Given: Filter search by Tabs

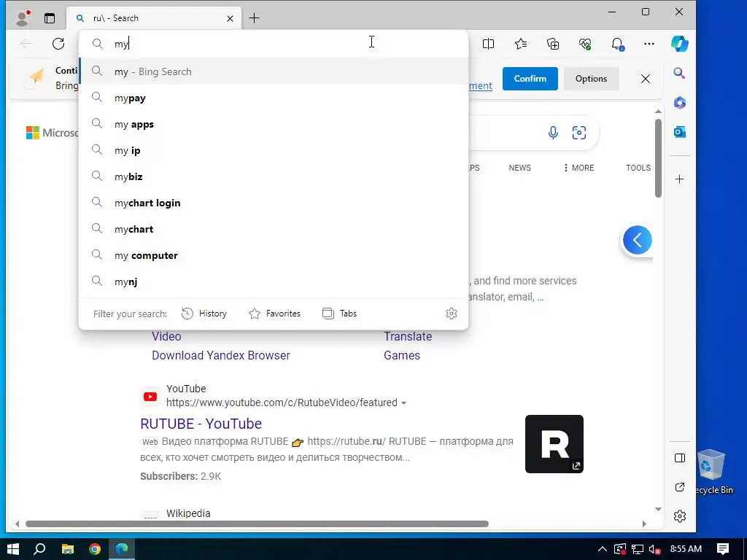Looking at the screenshot, I should 340,314.
